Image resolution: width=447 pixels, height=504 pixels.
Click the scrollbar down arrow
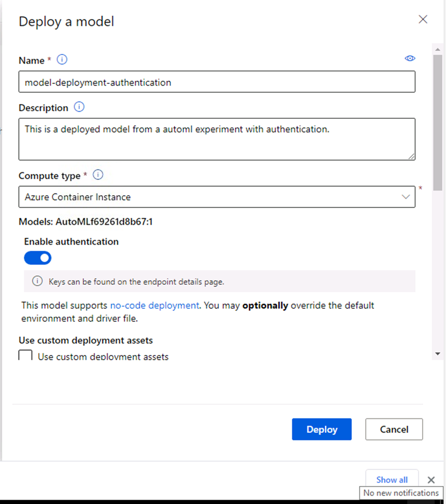click(x=437, y=354)
